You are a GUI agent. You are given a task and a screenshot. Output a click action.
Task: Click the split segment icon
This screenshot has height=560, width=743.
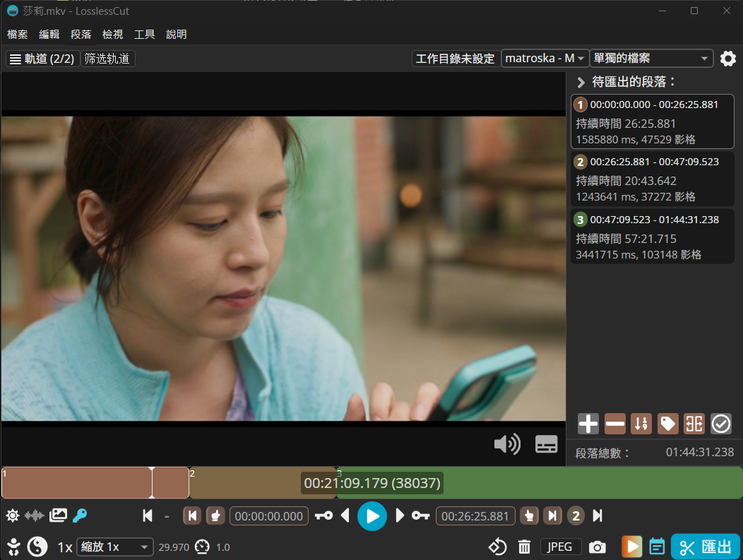click(x=694, y=424)
